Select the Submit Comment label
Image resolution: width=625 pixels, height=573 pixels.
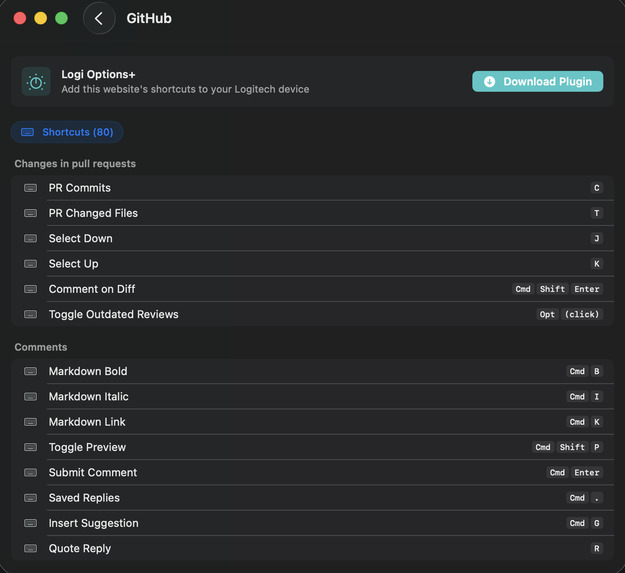tap(93, 473)
